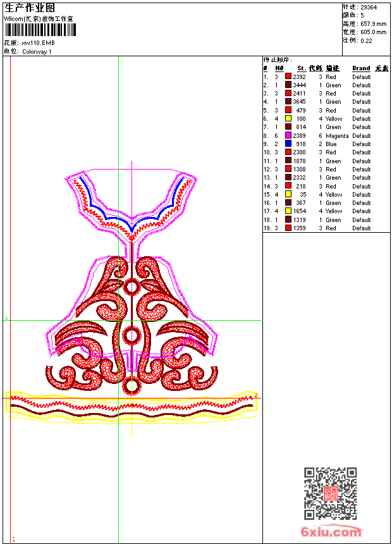This screenshot has width=392, height=544.
Task: Click stitch count 100 in the Yellow row
Action: pos(301,119)
